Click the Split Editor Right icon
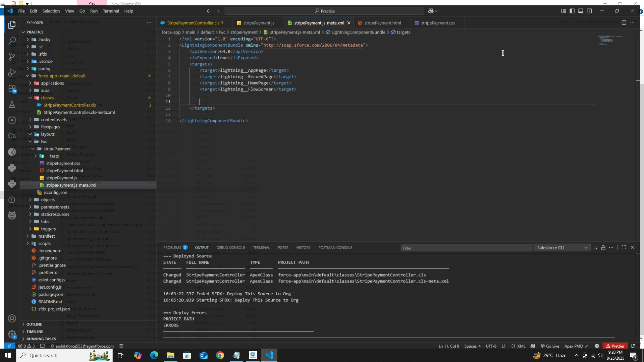Image resolution: width=644 pixels, height=362 pixels. (x=624, y=23)
